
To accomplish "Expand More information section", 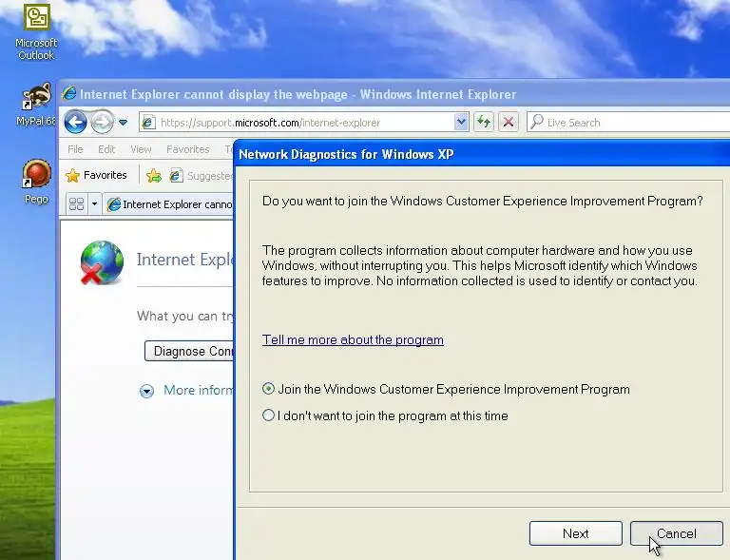I will tap(186, 390).
